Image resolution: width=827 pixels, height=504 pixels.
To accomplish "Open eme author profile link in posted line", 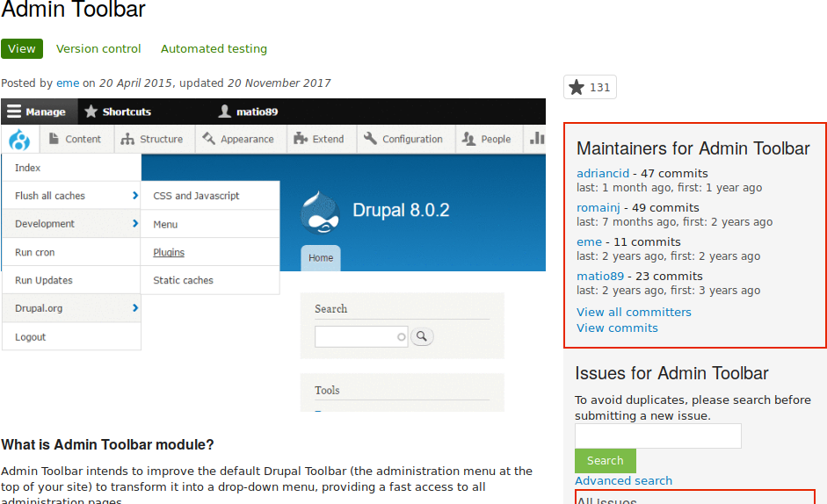I will pos(68,83).
